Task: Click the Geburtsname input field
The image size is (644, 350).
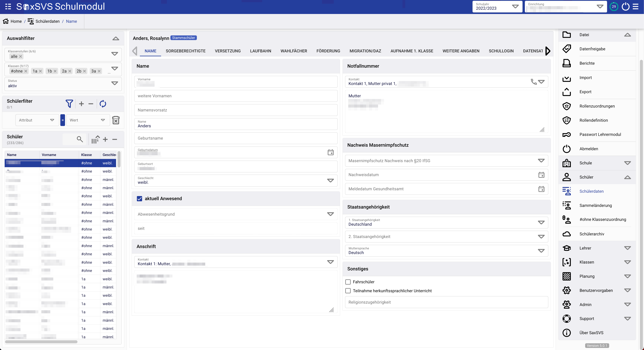Action: tap(236, 138)
